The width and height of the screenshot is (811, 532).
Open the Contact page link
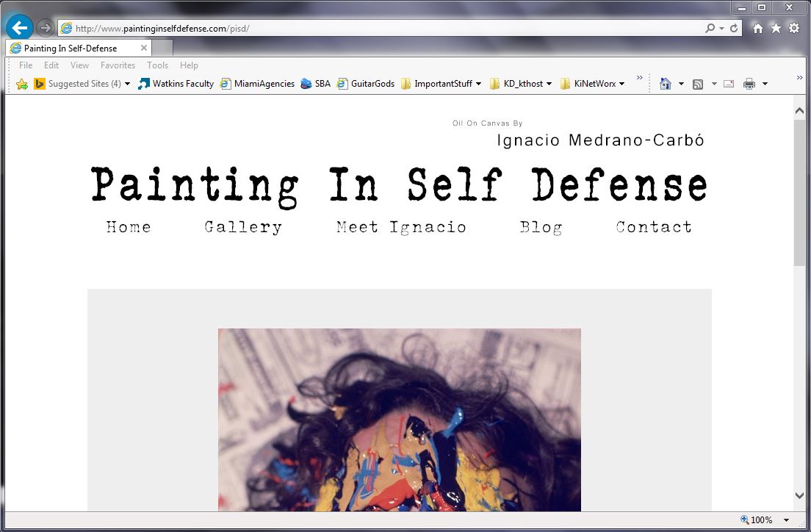[x=654, y=227]
